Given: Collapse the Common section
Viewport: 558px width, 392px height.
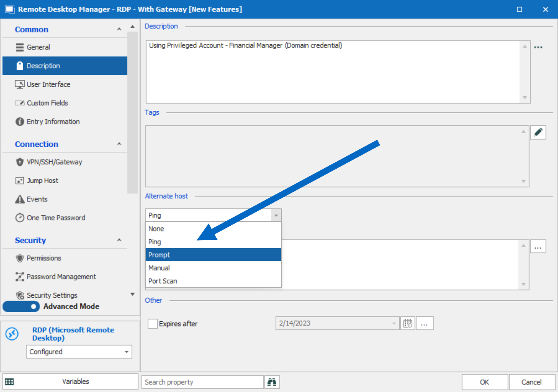Looking at the screenshot, I should [x=119, y=29].
